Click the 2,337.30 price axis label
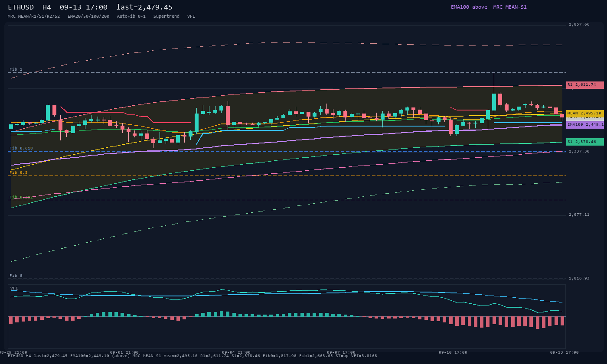The width and height of the screenshot is (607, 364). 579,152
